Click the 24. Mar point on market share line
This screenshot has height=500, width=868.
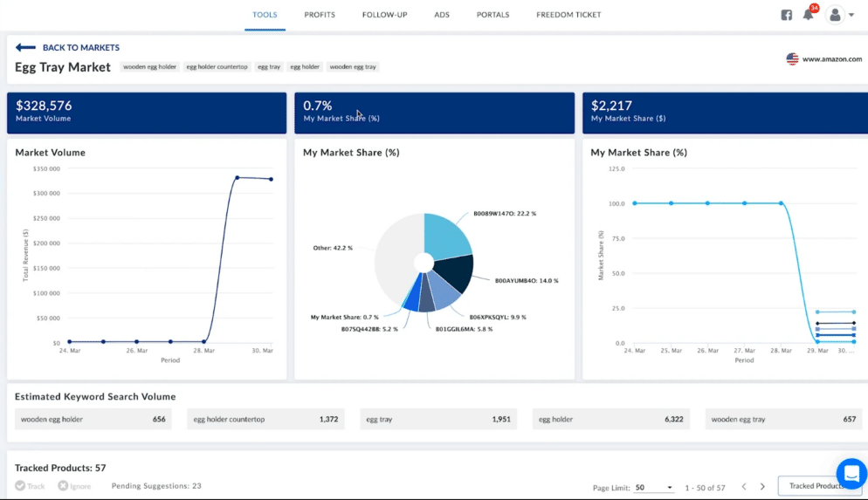pyautogui.click(x=634, y=203)
